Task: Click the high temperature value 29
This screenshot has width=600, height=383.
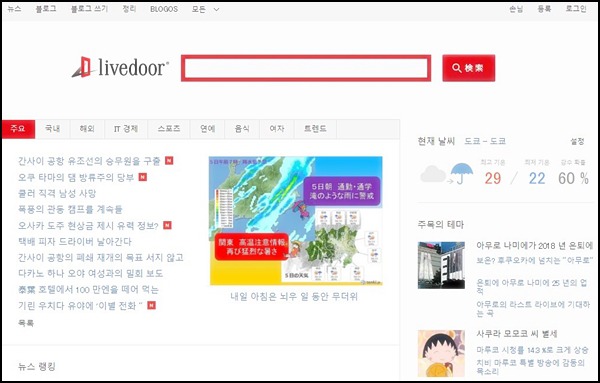Action: click(x=492, y=178)
